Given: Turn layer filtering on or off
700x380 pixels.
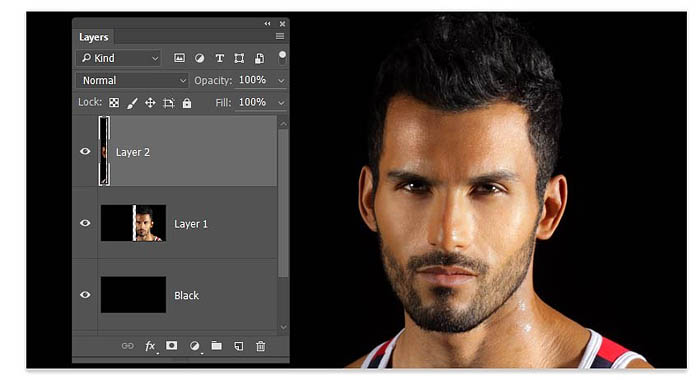Looking at the screenshot, I should (282, 57).
